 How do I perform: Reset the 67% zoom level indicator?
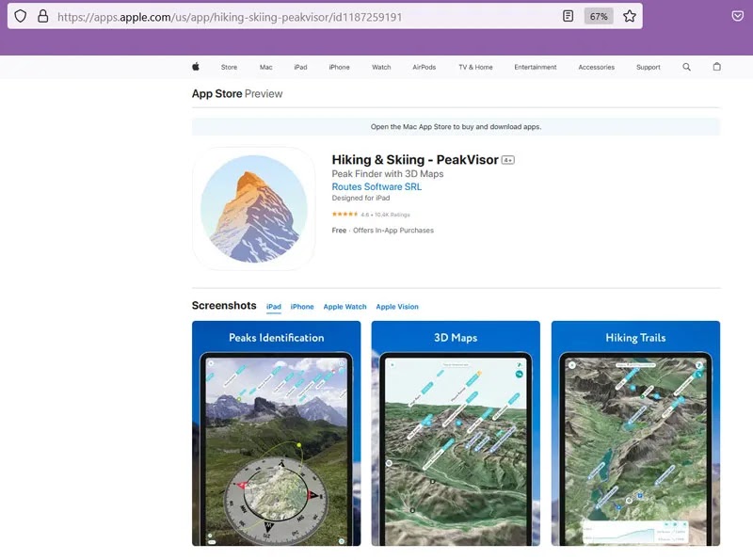coord(599,16)
